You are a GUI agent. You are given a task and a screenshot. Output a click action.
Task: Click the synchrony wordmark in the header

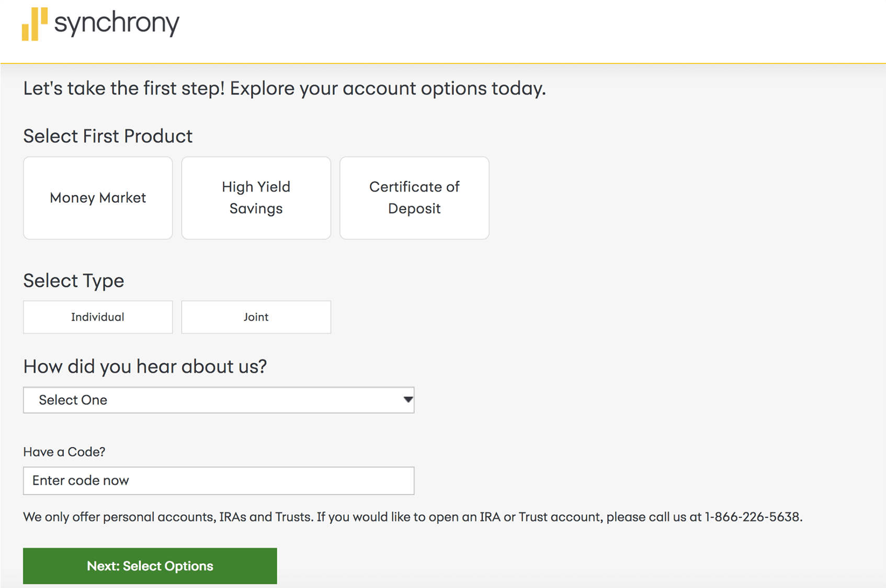tap(117, 23)
